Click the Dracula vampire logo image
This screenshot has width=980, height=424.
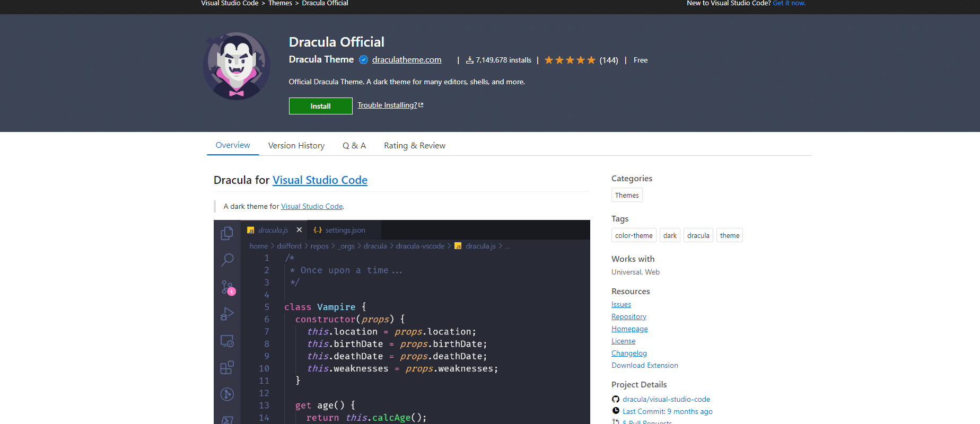(237, 66)
